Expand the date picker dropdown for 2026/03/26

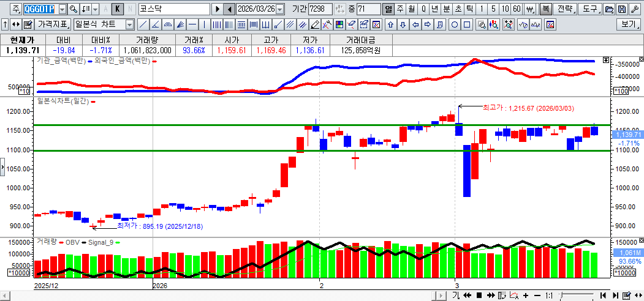click(280, 10)
